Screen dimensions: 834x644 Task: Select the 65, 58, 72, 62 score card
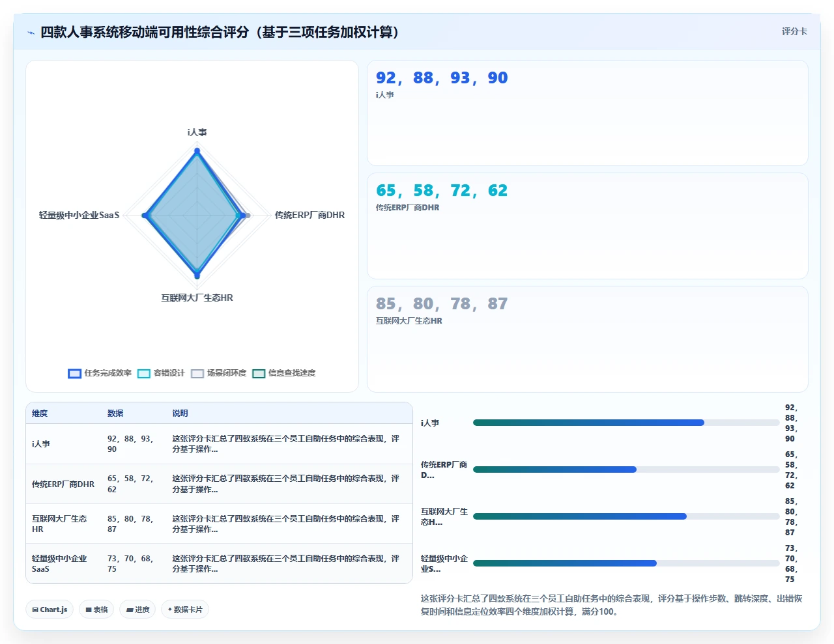(588, 226)
